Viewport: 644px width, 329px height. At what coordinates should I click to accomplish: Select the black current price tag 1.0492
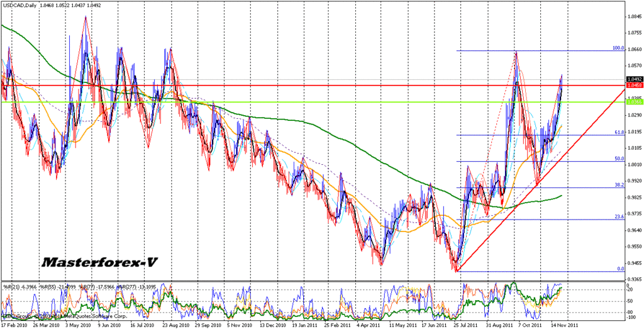point(635,79)
